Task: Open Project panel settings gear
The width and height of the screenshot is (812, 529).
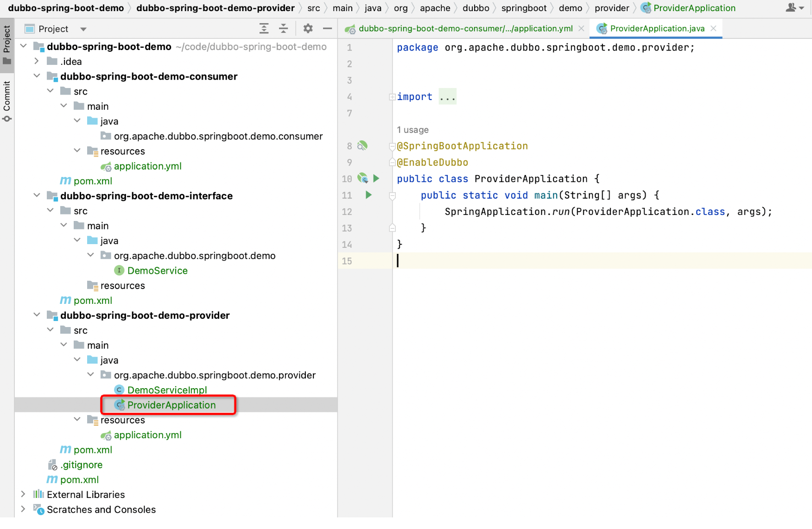Action: point(308,29)
